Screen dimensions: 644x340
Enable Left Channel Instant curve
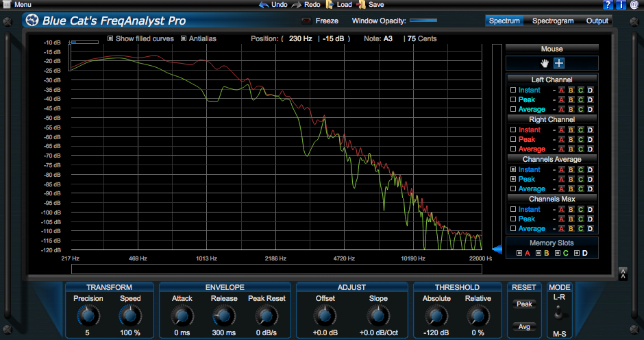coord(513,90)
